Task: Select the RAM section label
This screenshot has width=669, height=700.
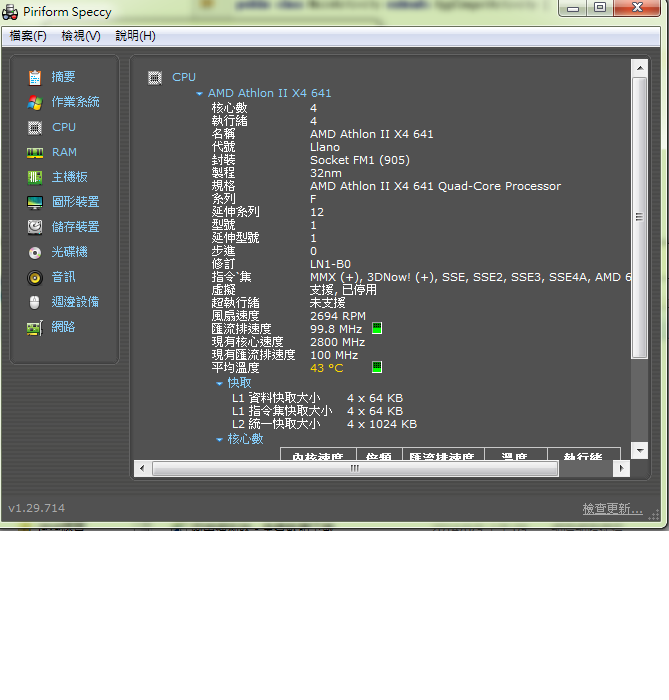Action: tap(64, 152)
